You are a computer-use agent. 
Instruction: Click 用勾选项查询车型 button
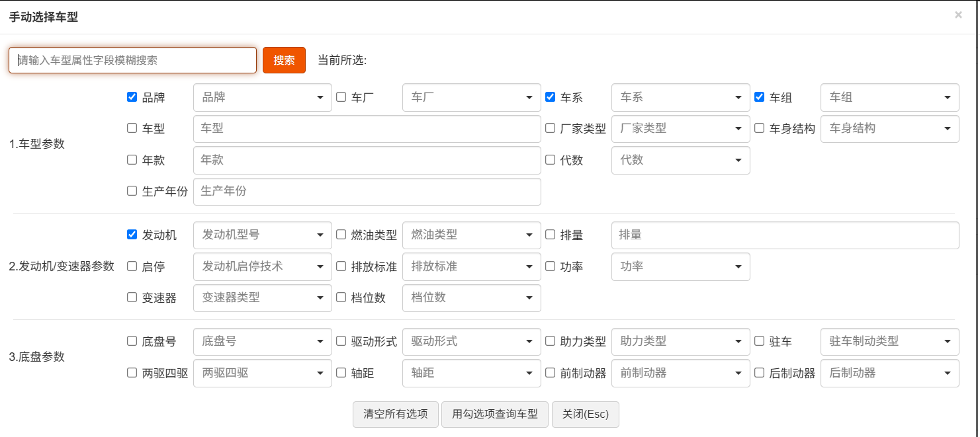495,415
